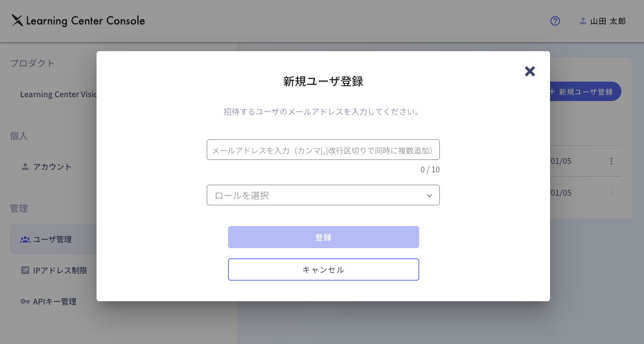Click the 新規ユーザ登録 button behind dialog

pyautogui.click(x=586, y=91)
